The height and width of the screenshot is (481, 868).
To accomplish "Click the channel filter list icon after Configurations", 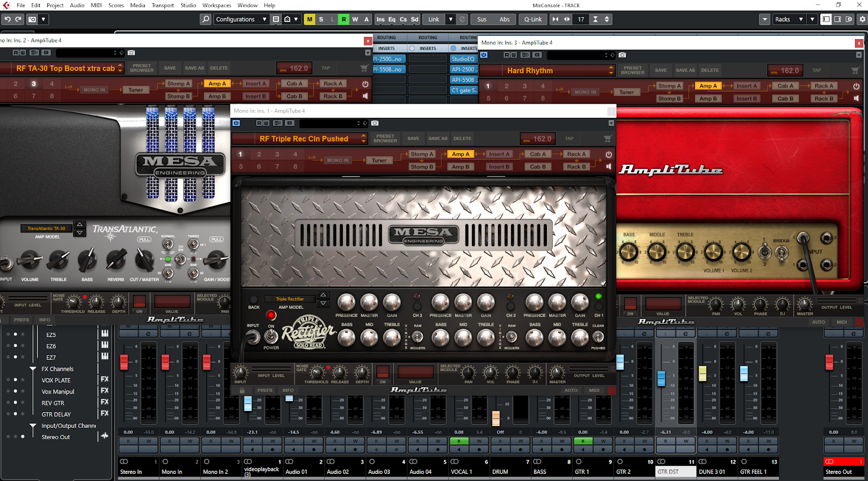I will [276, 19].
